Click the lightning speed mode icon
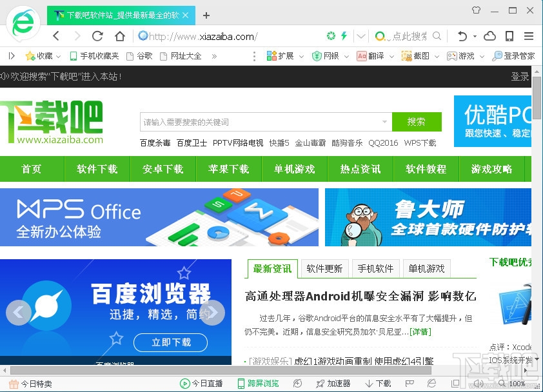The height and width of the screenshot is (392, 543). coord(344,35)
